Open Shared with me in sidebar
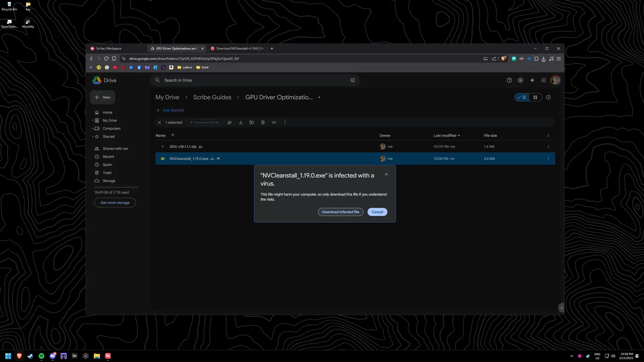 coord(115,149)
